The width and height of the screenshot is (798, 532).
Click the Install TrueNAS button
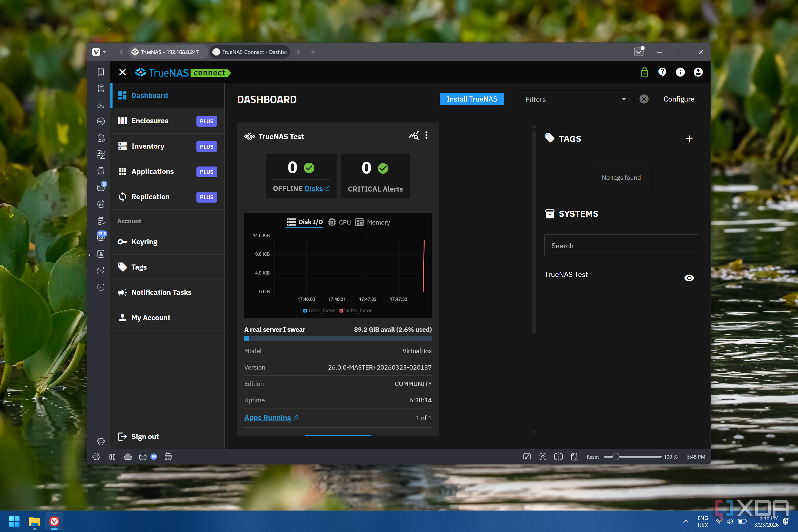[x=472, y=99]
